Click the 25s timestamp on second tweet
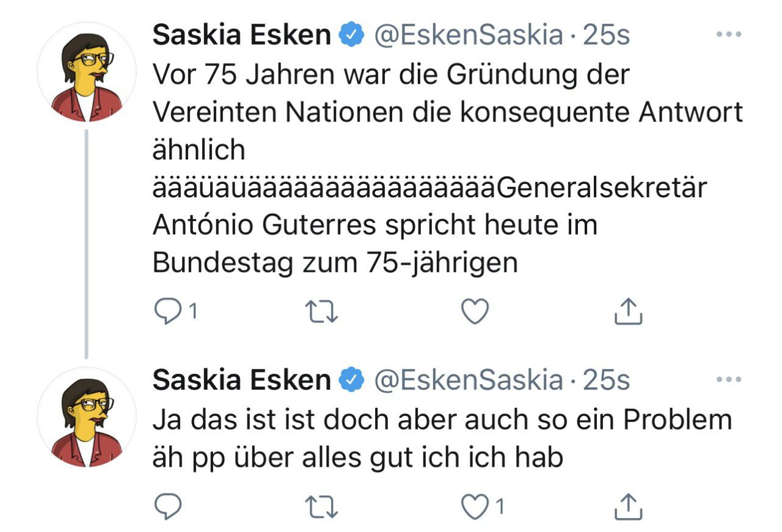Viewport: 782px width, 532px height. pos(606,381)
